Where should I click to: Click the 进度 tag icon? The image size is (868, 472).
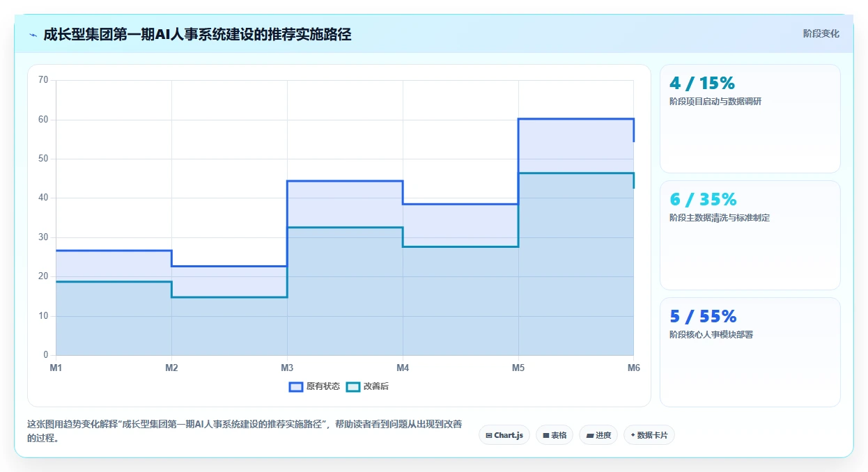tap(590, 436)
